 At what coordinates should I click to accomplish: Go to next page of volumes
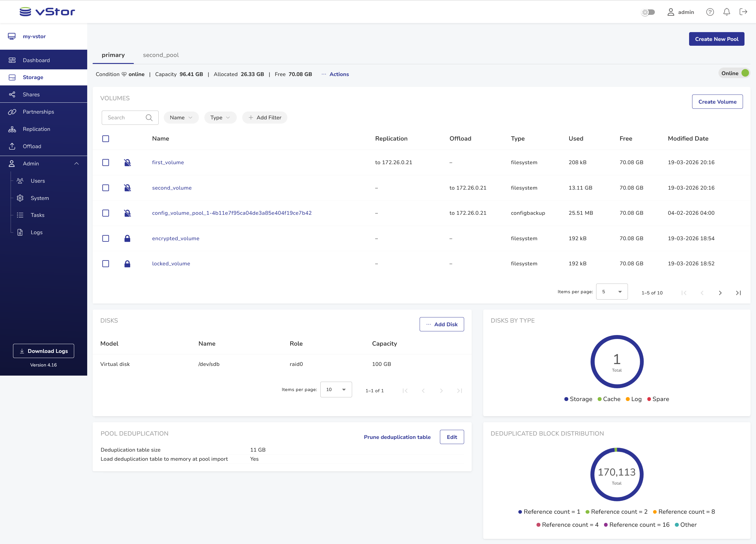pyautogui.click(x=720, y=293)
